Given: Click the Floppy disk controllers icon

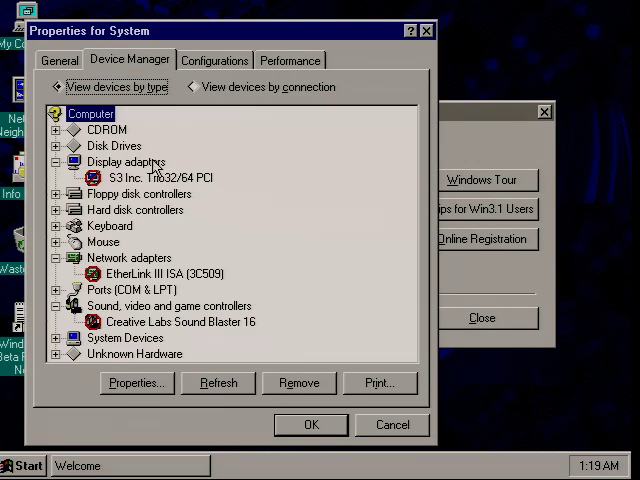Looking at the screenshot, I should pos(74,194).
